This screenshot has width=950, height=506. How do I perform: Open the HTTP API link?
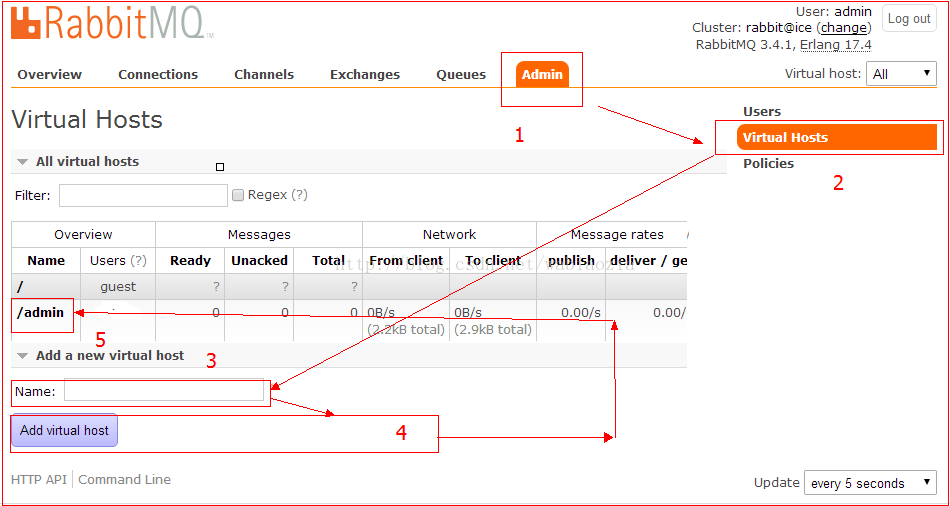coord(39,479)
